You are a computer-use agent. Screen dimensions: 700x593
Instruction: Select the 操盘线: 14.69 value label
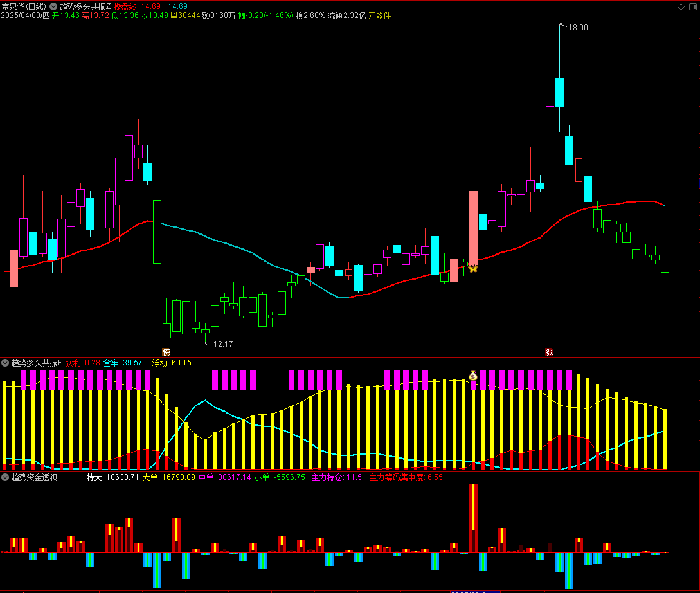[137, 6]
